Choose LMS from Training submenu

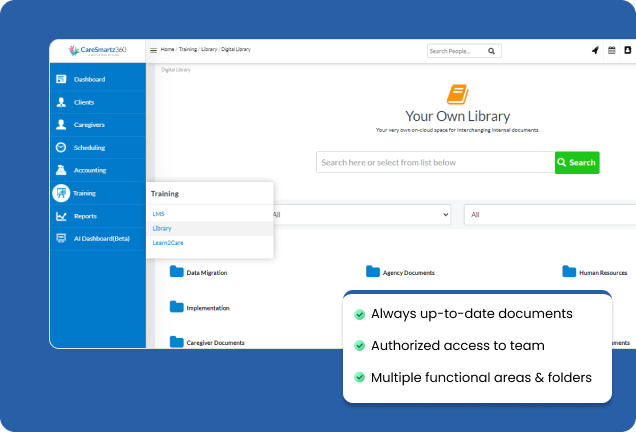point(158,214)
